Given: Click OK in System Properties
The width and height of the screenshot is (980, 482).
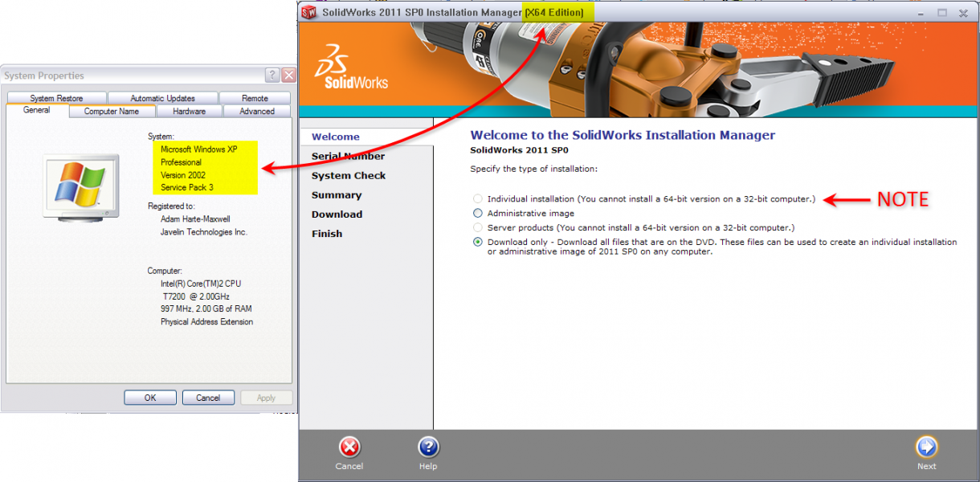Looking at the screenshot, I should pos(150,398).
